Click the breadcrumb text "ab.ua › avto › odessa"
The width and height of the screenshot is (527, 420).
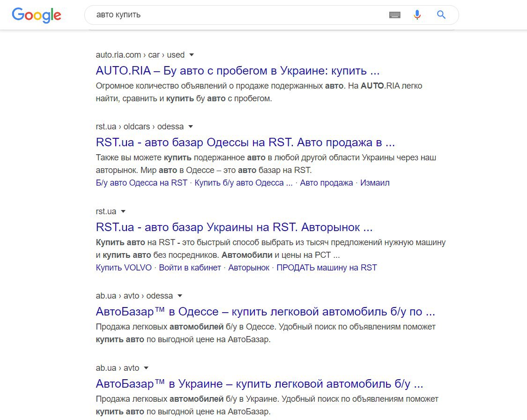(134, 296)
